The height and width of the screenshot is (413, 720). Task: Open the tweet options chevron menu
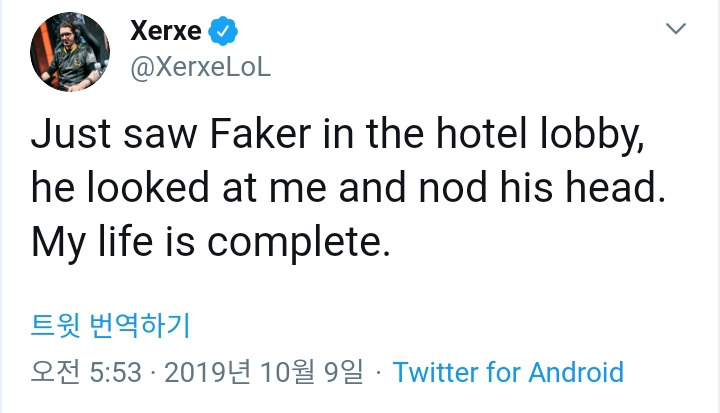pyautogui.click(x=677, y=31)
